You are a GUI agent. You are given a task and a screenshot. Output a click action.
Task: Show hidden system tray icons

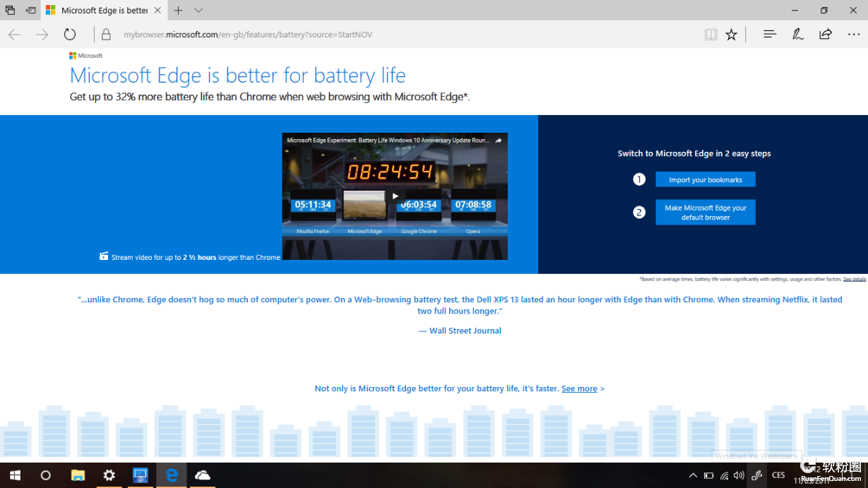click(693, 475)
